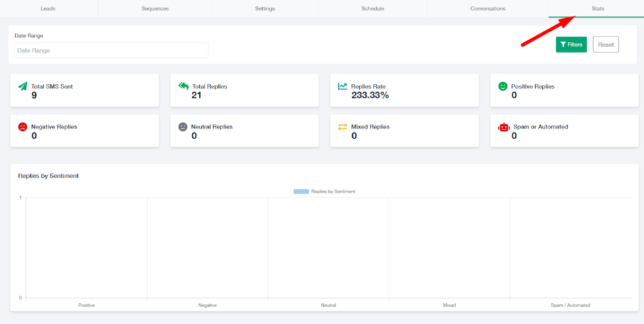Screen dimensions: 644x324
Task: Select the Stats tab
Action: 597,9
